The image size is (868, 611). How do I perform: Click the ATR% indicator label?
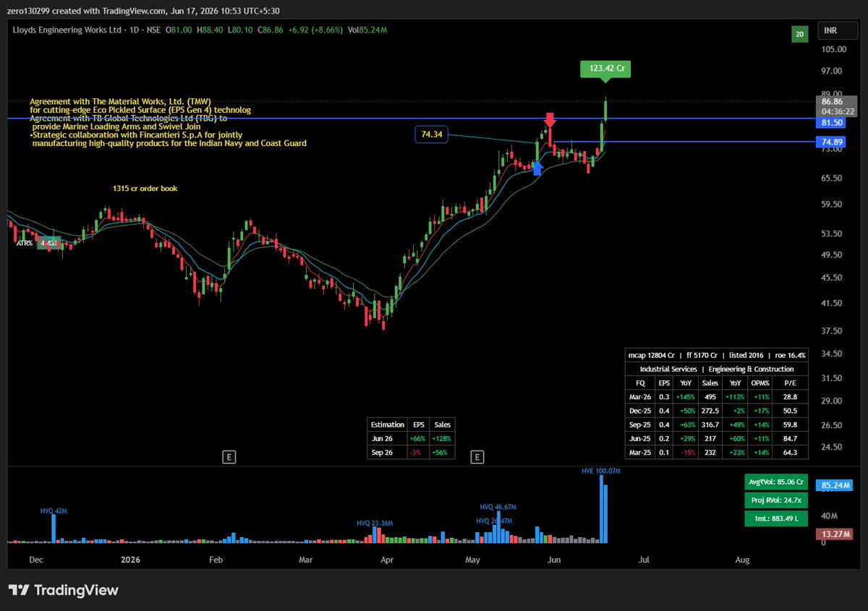point(25,244)
